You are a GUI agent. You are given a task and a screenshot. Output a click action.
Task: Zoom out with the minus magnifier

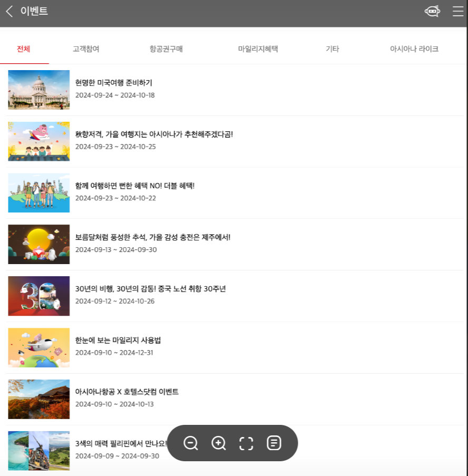(x=191, y=443)
